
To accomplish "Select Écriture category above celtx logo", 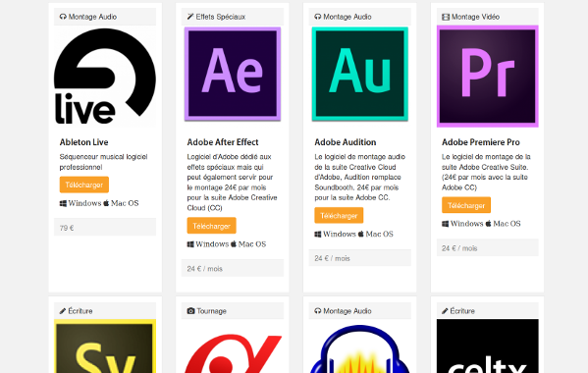I will [x=462, y=311].
